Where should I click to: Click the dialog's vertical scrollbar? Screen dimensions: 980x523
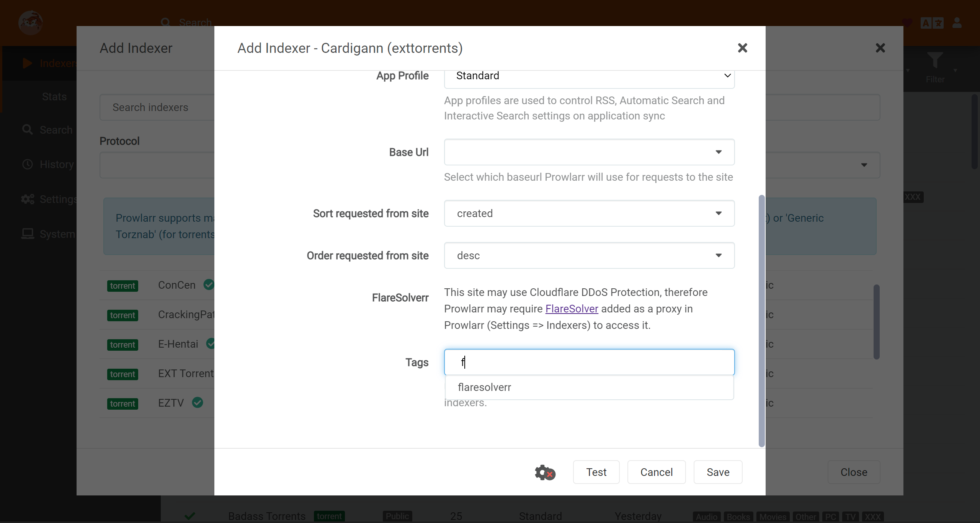click(761, 321)
